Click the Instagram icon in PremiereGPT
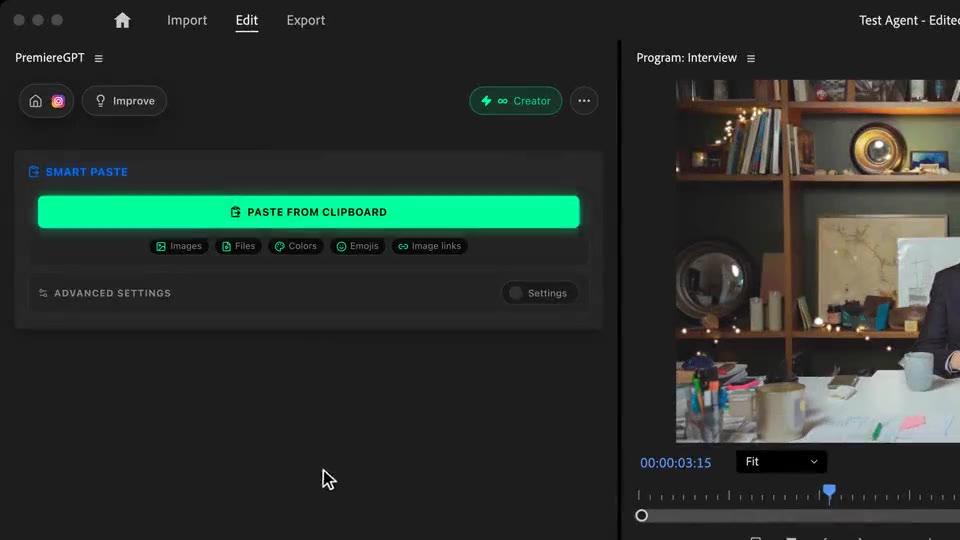The image size is (960, 540). (x=58, y=101)
